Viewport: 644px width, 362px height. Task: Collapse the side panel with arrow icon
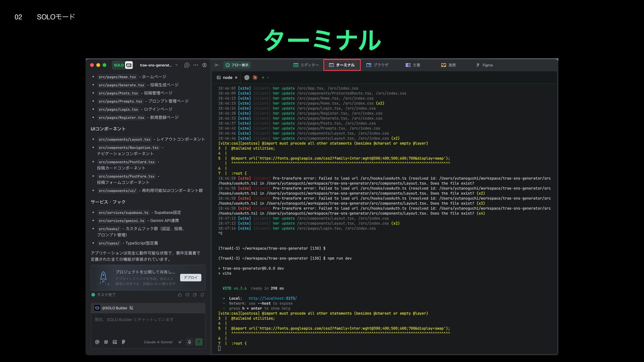point(217,65)
